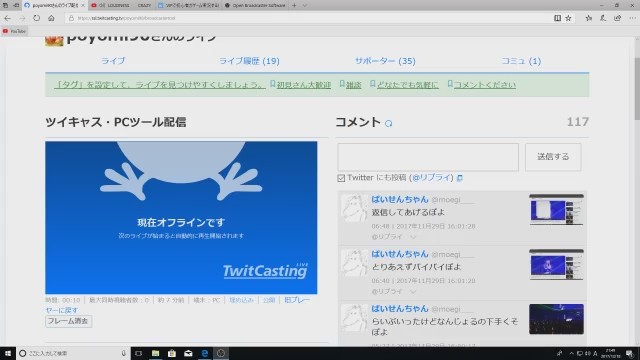Open Action Center notifications icon
This screenshot has width=640, height=360.
click(x=630, y=353)
